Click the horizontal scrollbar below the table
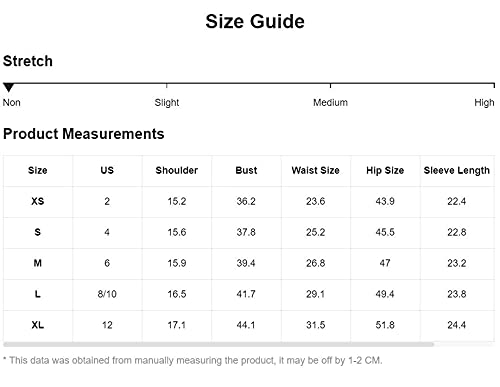Screen dimensions: 500x387 [219, 344]
